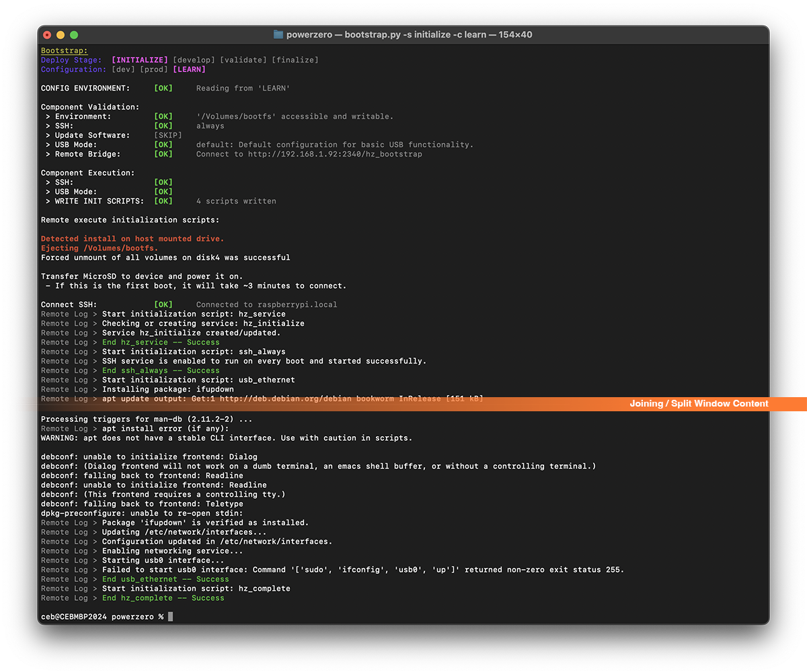Click the [prod] configuration option
This screenshot has width=807, height=672.
(x=154, y=69)
